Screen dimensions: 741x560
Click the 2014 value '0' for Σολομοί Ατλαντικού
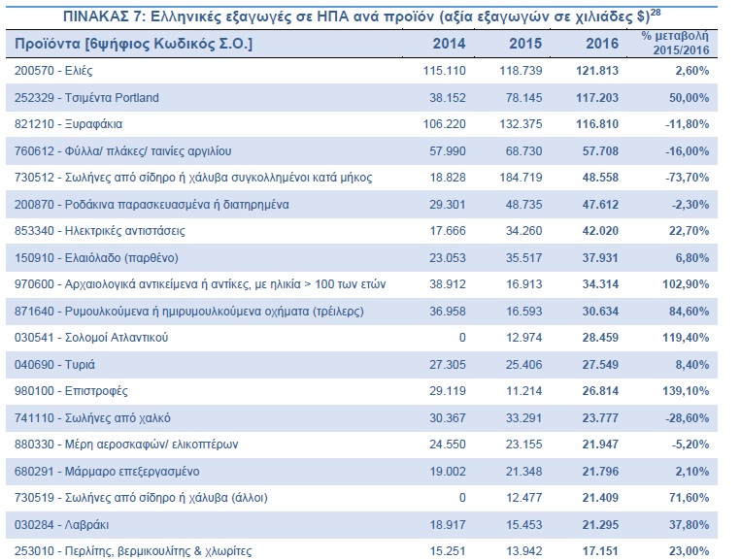462,338
